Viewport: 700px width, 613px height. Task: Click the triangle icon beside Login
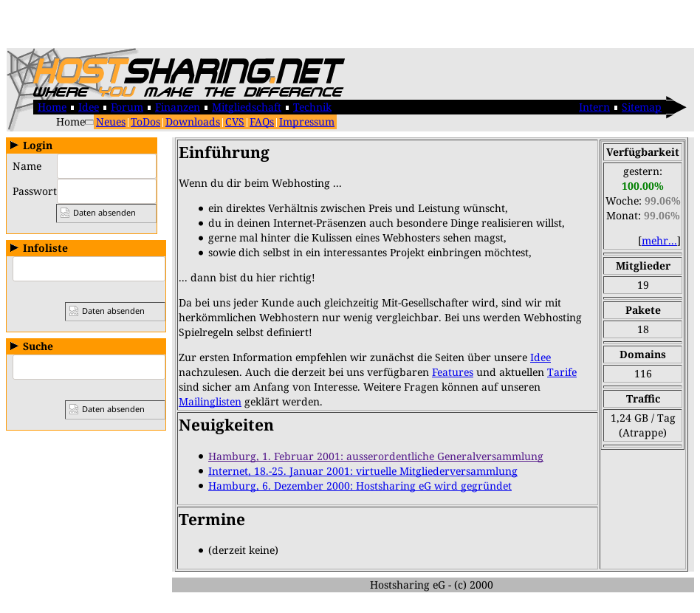(14, 145)
